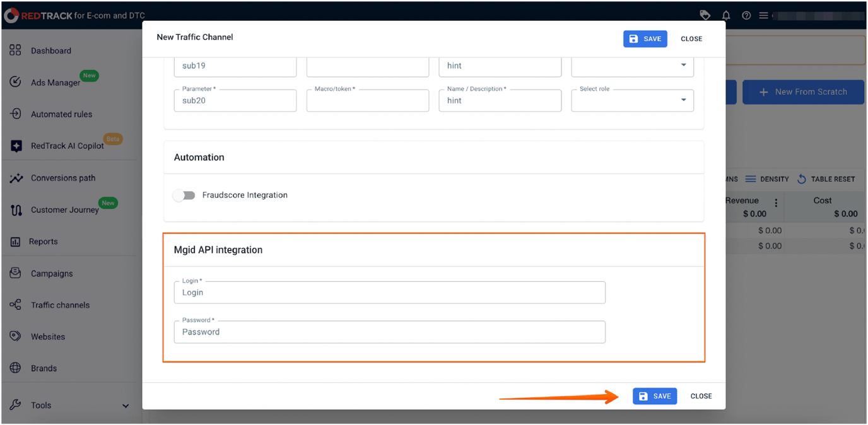Expand the Tools section
Image resolution: width=868 pixels, height=425 pixels.
41,405
